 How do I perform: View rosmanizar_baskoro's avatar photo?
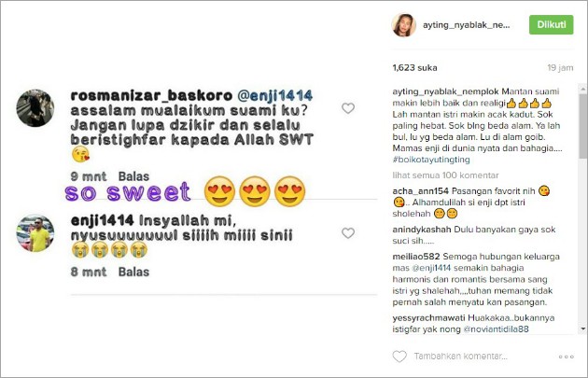point(35,108)
